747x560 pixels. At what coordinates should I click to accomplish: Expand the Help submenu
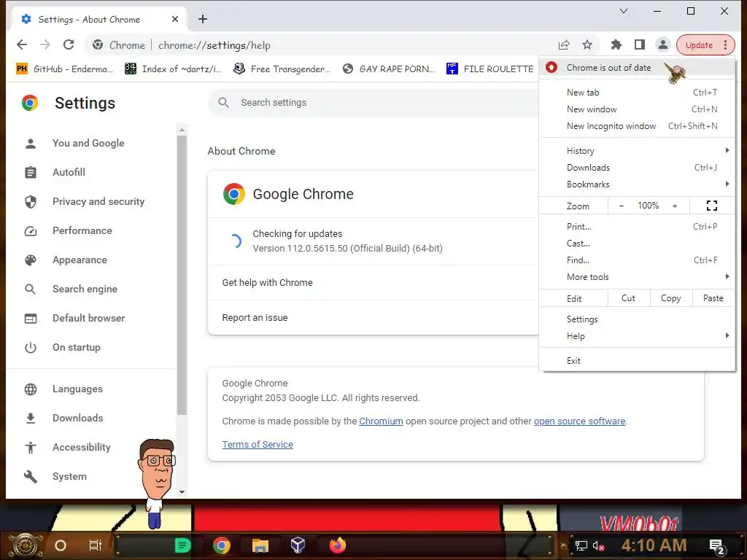(638, 335)
